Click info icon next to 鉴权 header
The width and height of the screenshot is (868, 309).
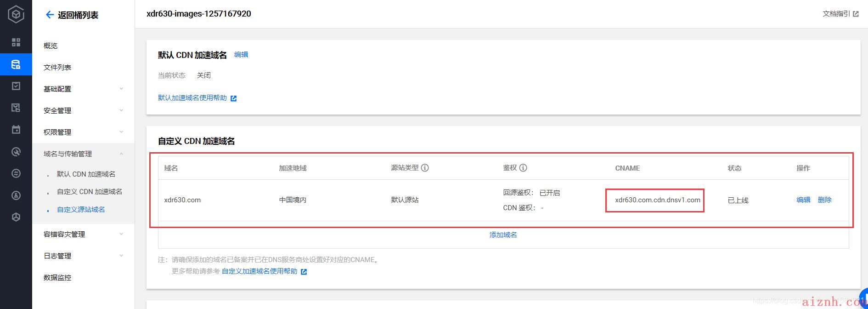tap(523, 168)
